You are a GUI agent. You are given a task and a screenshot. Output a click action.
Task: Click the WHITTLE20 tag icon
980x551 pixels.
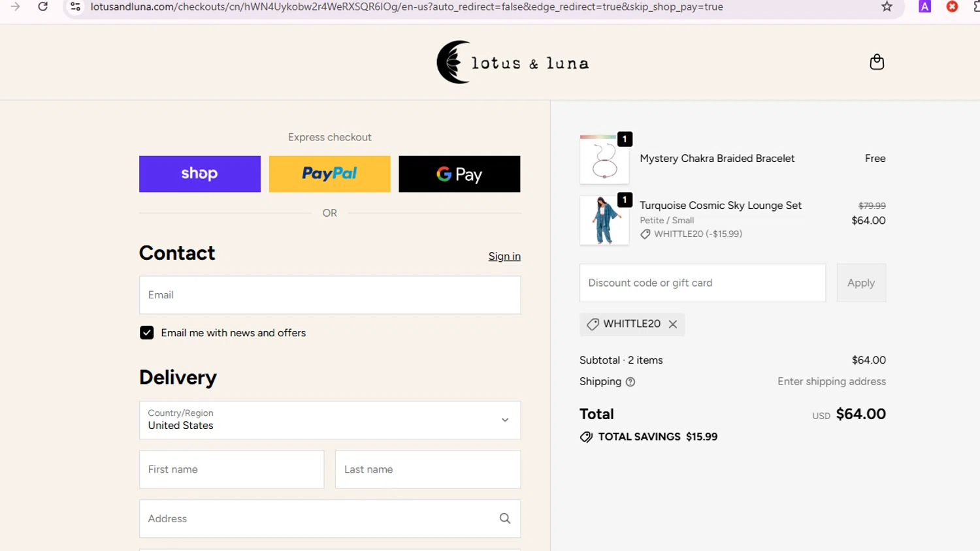pos(593,324)
